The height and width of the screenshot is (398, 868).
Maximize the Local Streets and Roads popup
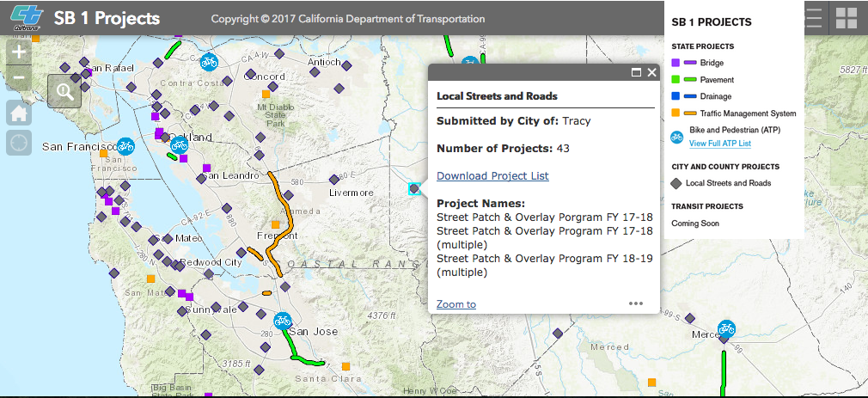pos(636,72)
